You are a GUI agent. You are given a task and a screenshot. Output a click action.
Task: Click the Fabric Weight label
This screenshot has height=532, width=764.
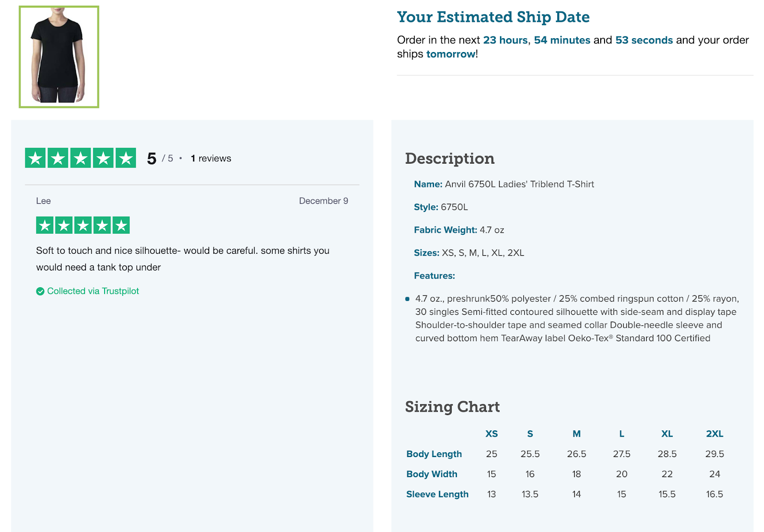(445, 230)
